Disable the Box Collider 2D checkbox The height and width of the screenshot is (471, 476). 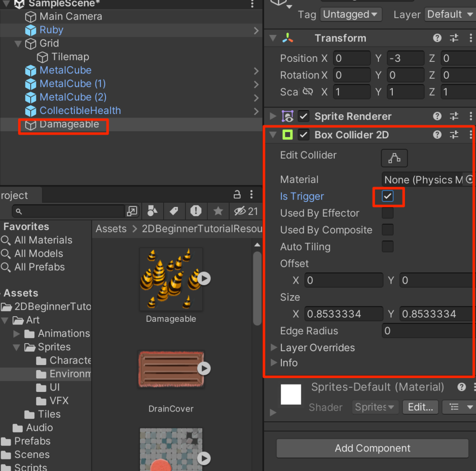[x=303, y=135]
